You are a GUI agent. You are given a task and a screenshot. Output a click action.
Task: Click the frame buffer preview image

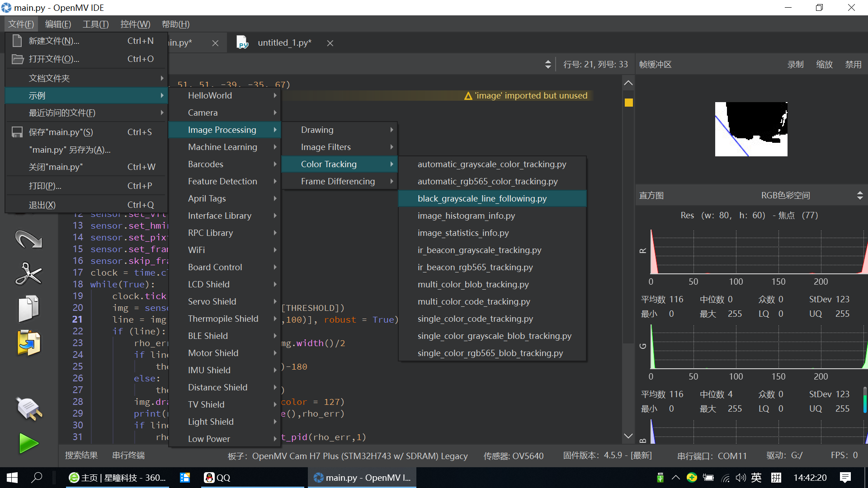click(x=751, y=129)
